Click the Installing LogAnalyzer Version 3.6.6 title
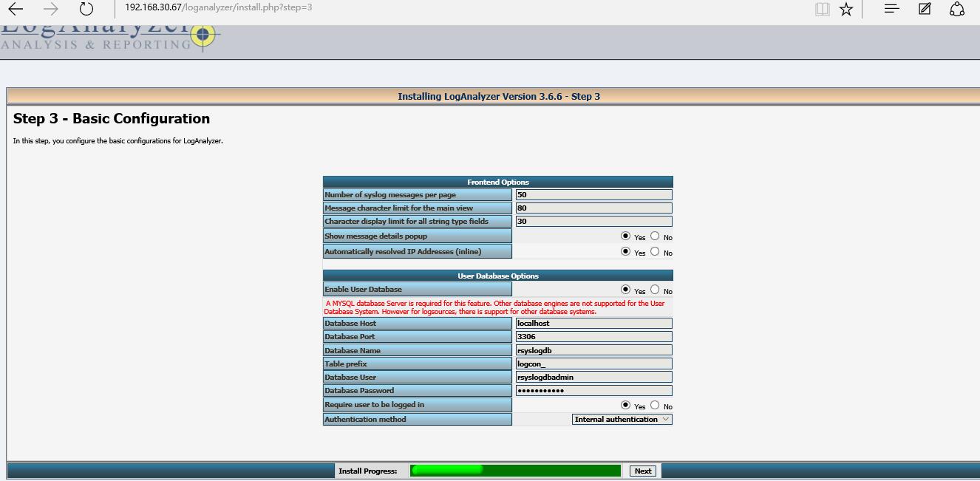Viewport: 980px width, 481px height. click(x=499, y=96)
